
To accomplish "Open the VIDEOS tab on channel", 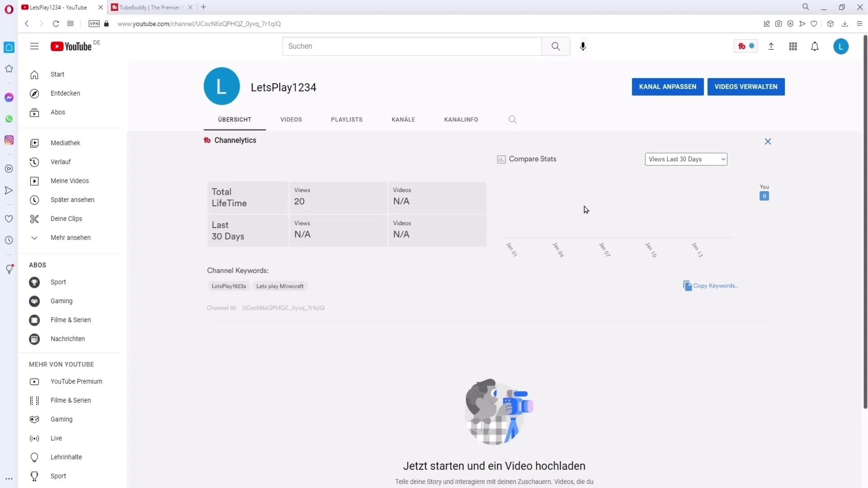I will (291, 119).
